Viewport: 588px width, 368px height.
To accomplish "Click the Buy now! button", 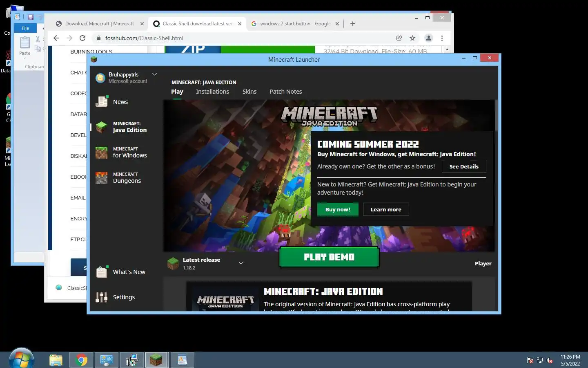I will tap(338, 209).
